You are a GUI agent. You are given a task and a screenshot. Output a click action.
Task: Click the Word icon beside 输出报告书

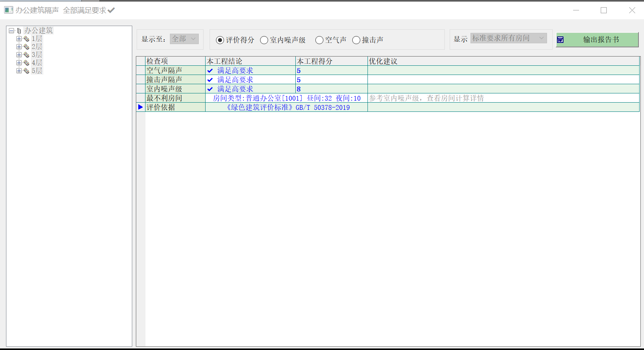560,40
